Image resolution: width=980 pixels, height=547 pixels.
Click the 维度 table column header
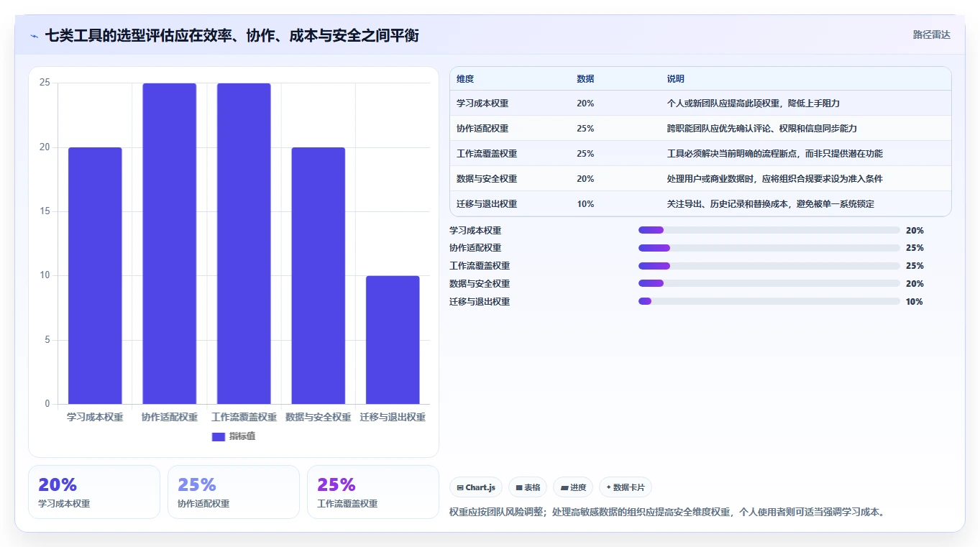465,79
